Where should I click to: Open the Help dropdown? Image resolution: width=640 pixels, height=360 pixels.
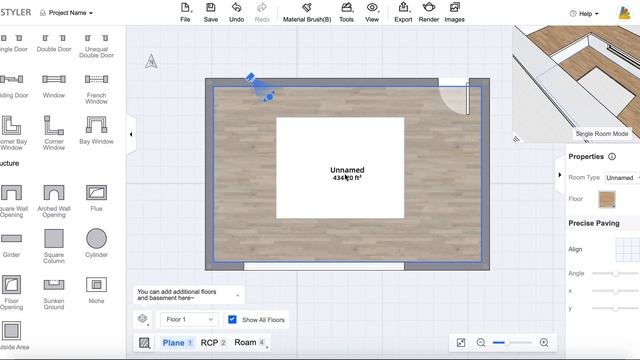584,13
